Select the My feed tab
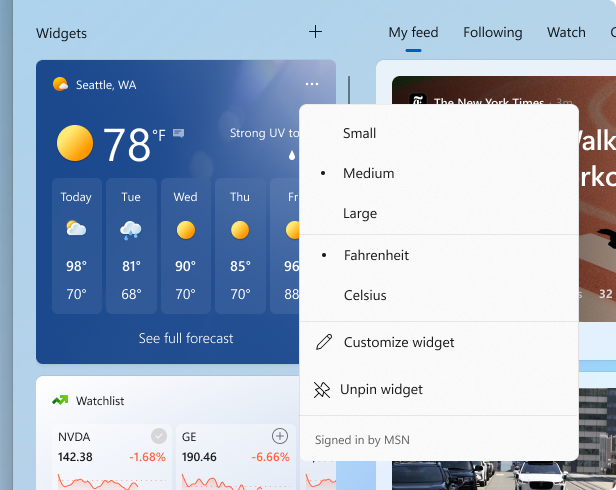The image size is (616, 490). point(413,33)
